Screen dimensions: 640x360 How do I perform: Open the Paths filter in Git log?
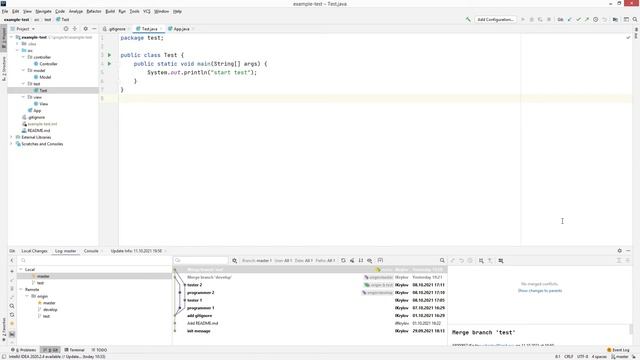pos(325,260)
